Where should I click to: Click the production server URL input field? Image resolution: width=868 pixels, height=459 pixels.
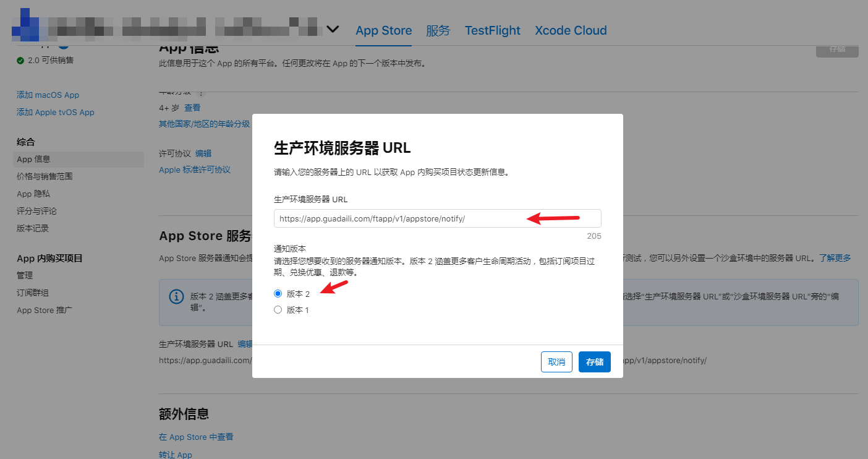[437, 218]
